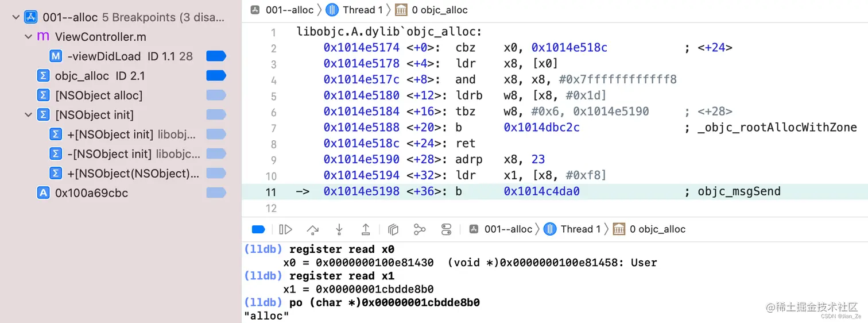
Task: Click the "alloc" console output
Action: 267,316
